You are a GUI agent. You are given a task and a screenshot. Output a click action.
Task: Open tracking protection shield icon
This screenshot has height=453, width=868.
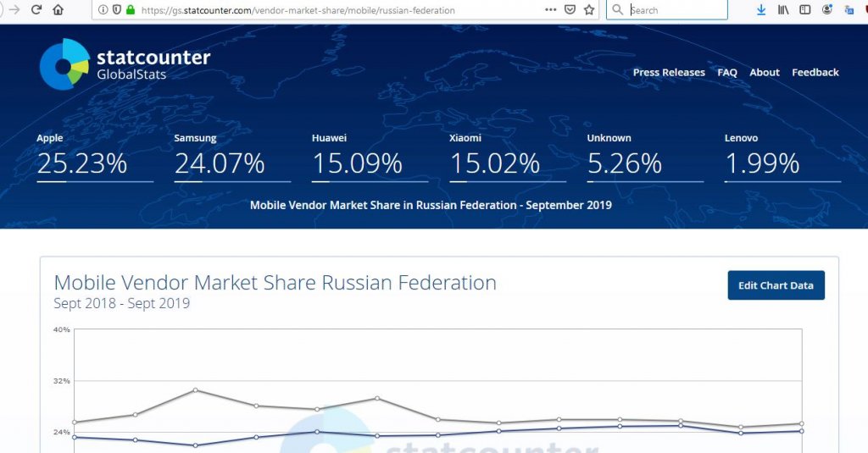(x=117, y=9)
